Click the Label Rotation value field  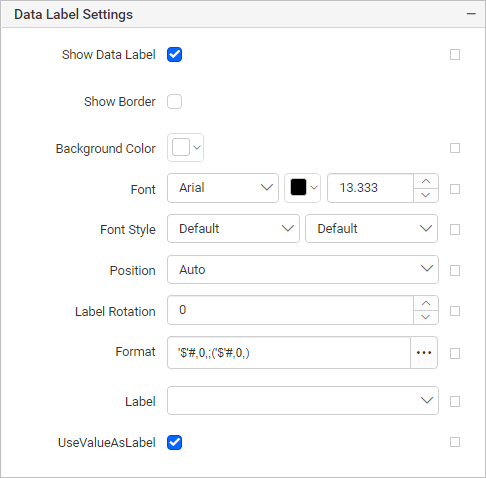click(290, 310)
